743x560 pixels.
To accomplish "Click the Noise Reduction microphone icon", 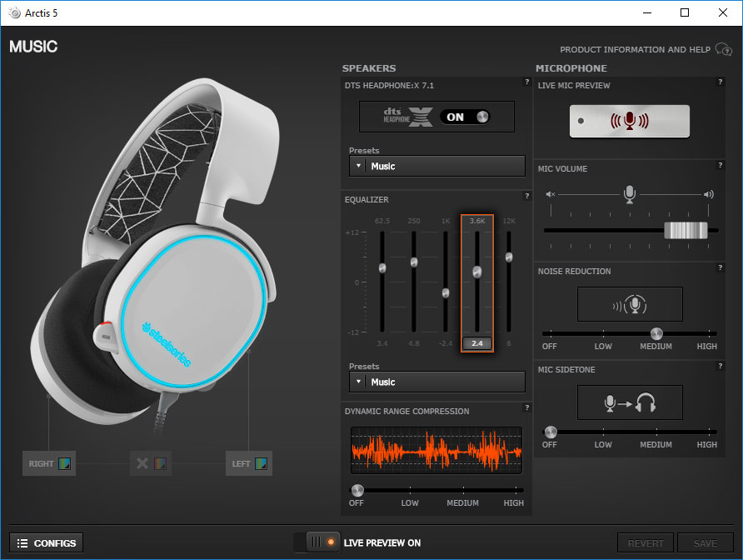I will click(x=629, y=303).
